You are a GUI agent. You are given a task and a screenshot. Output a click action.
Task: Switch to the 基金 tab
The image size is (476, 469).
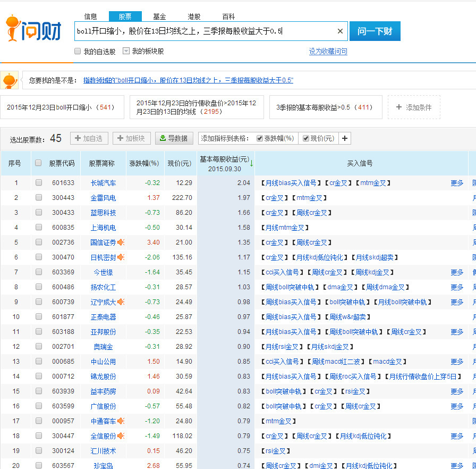pos(159,16)
